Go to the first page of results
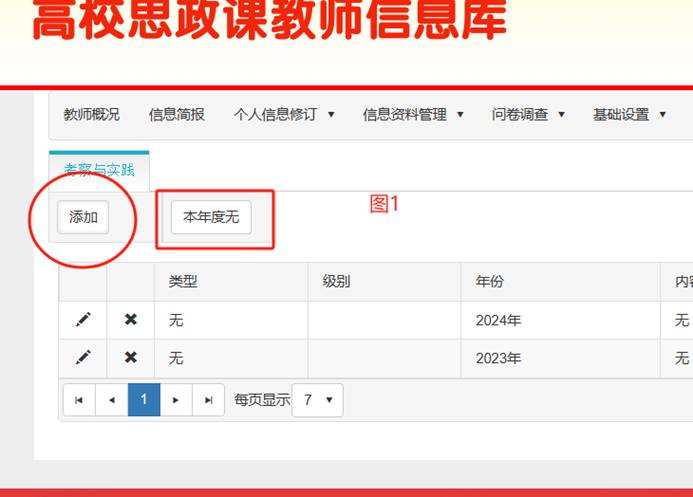The width and height of the screenshot is (693, 497). [x=78, y=400]
